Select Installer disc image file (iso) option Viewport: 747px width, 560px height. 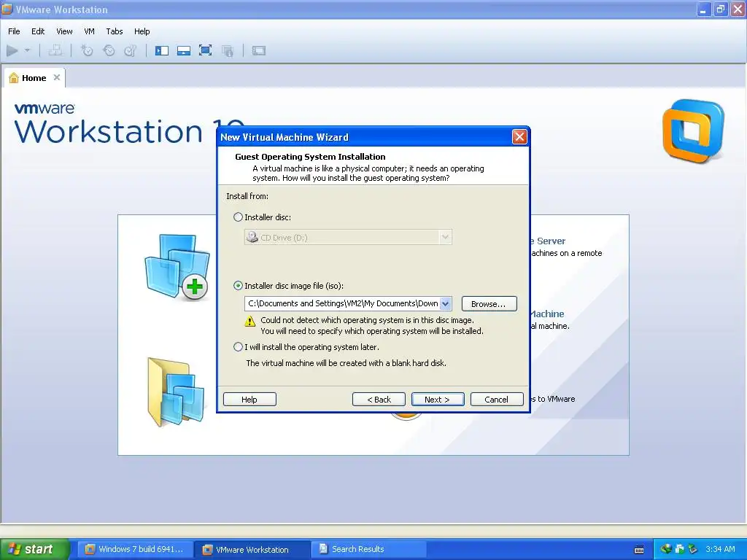pos(238,286)
